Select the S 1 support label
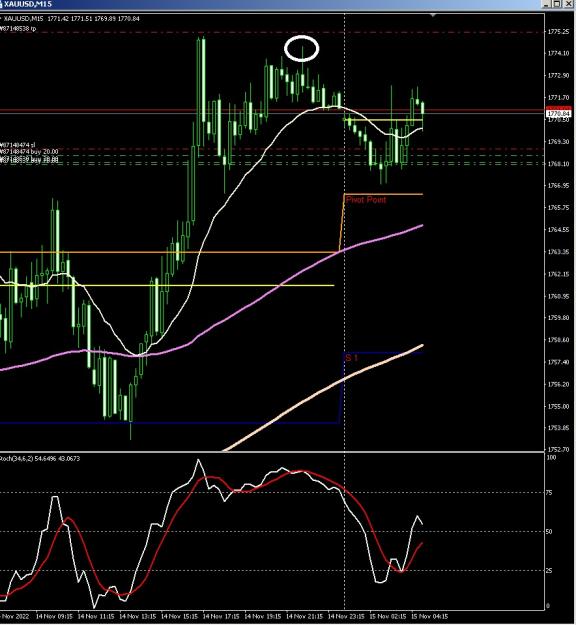 (x=352, y=358)
